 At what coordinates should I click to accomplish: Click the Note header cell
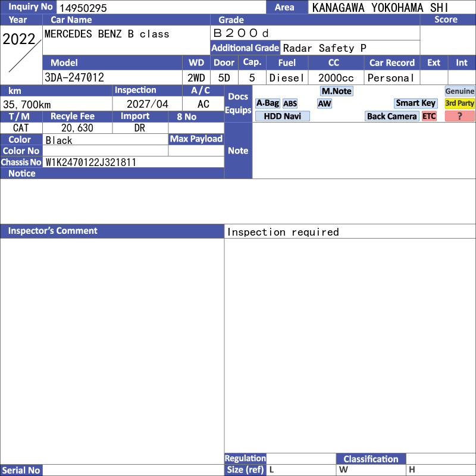239,151
